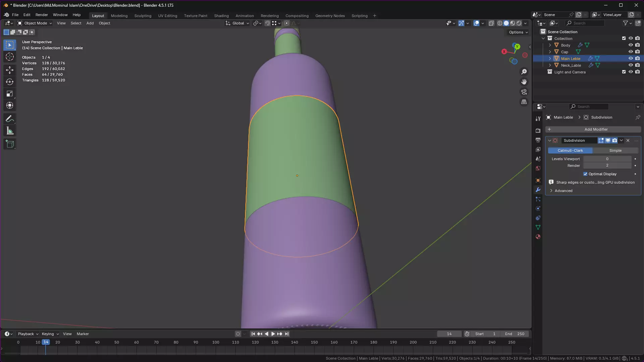Expand the Neck_Lable tree item
Screen dimensions: 644x362
(x=550, y=65)
